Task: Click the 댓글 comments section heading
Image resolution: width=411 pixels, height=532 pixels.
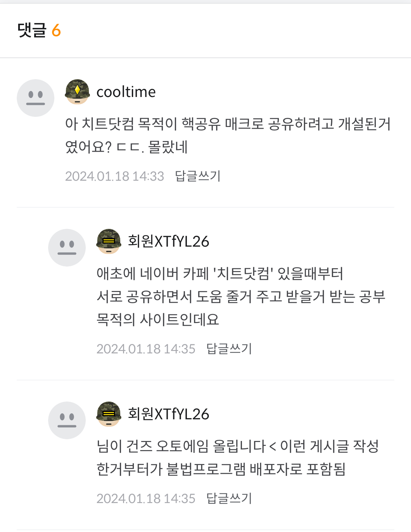Action: click(32, 30)
